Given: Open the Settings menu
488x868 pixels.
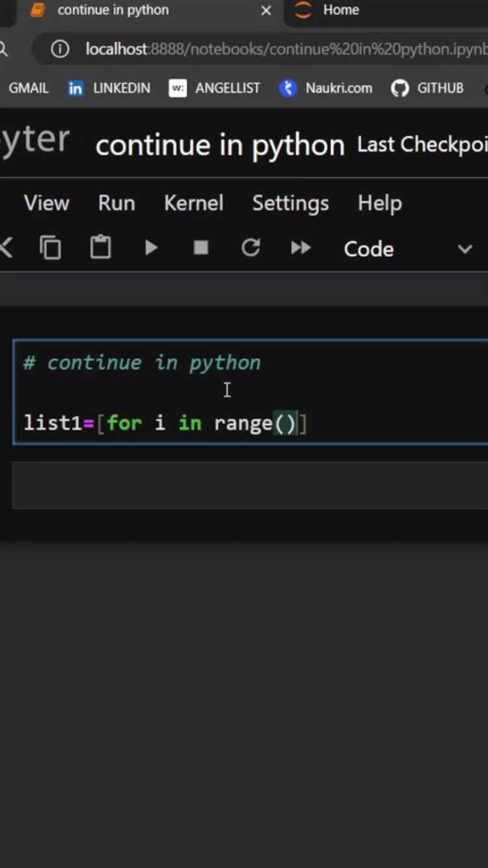Looking at the screenshot, I should tap(290, 203).
